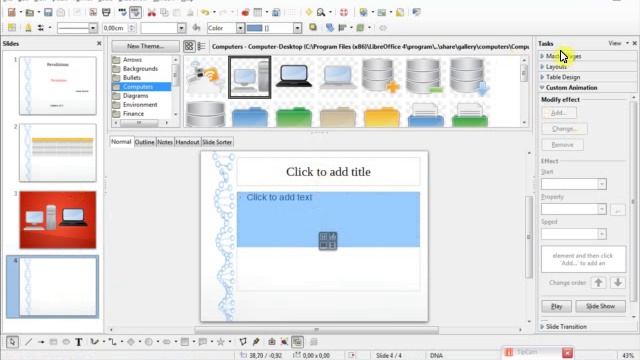Close the Slides panel
Image resolution: width=640 pixels, height=360 pixels.
click(x=99, y=43)
